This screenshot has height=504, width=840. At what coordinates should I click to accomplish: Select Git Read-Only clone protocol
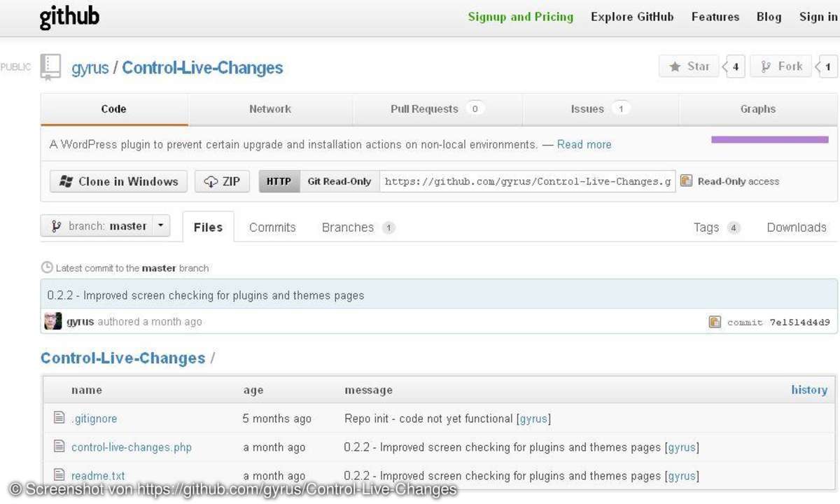(x=339, y=181)
